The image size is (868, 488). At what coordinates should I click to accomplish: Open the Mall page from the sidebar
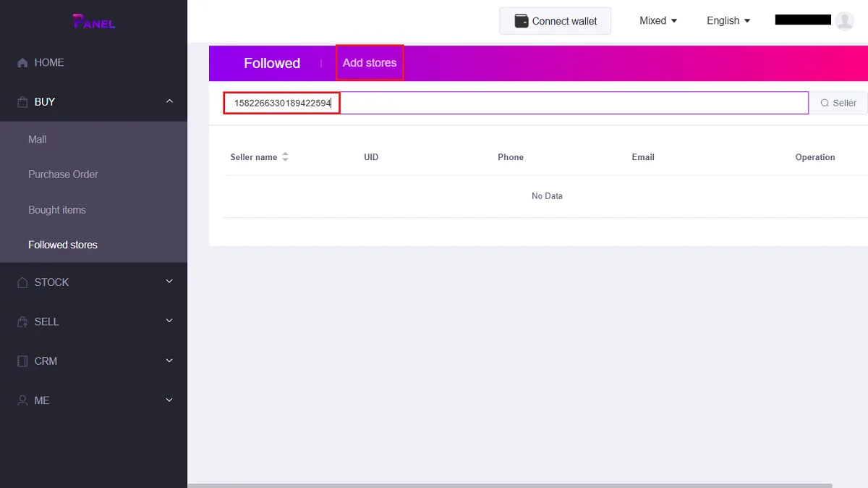37,139
